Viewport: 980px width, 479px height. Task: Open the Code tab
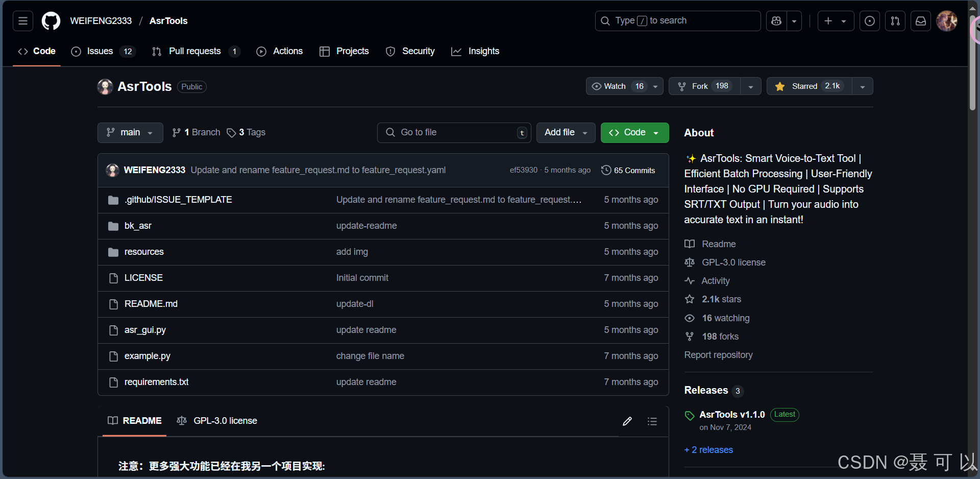(37, 51)
